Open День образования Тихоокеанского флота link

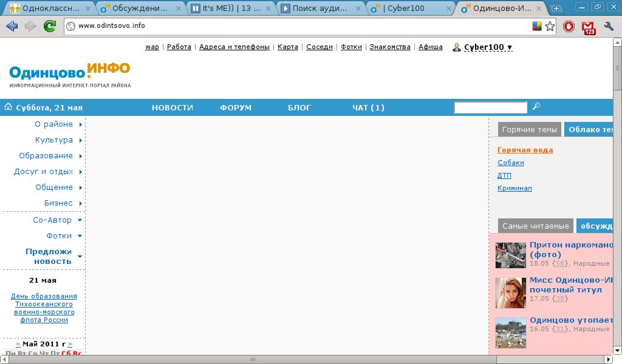click(x=44, y=308)
